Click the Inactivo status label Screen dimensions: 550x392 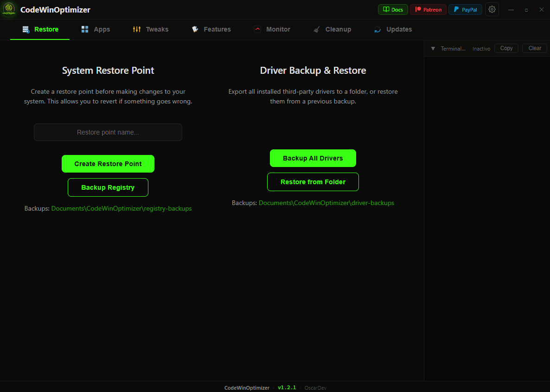[481, 49]
